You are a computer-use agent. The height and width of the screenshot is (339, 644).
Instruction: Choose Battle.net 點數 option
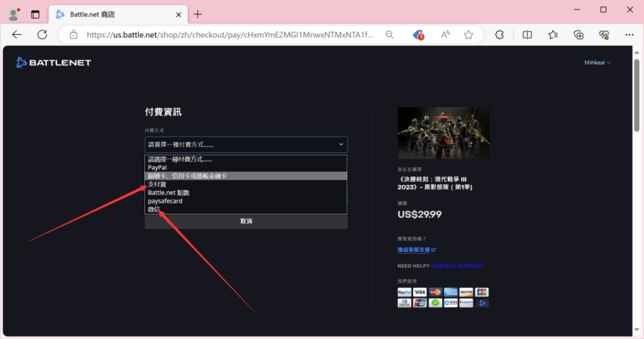coord(246,193)
